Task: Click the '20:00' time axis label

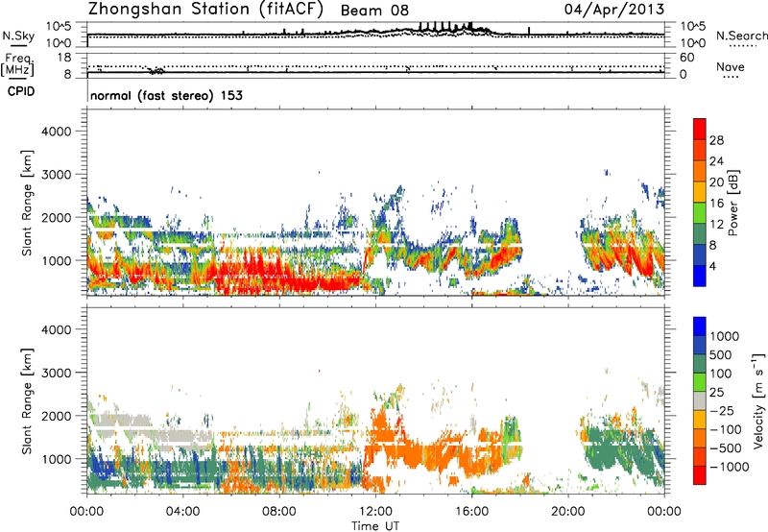Action: pos(567,512)
